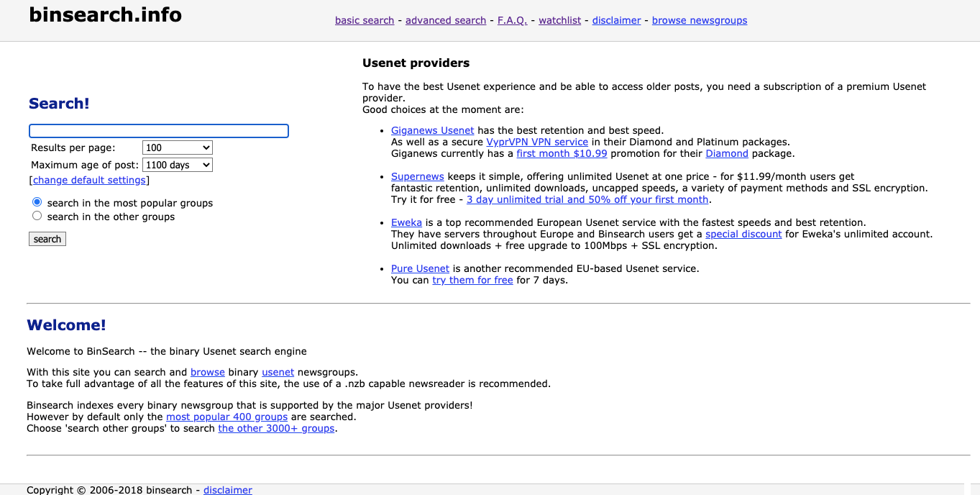Visit the Giganews Usenet link
The image size is (980, 495).
[432, 130]
